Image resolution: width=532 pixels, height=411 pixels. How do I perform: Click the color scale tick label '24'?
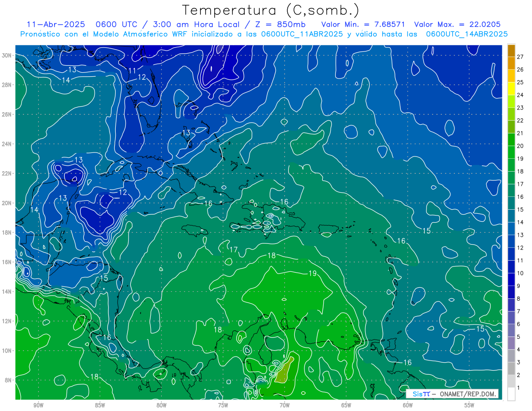(x=520, y=95)
